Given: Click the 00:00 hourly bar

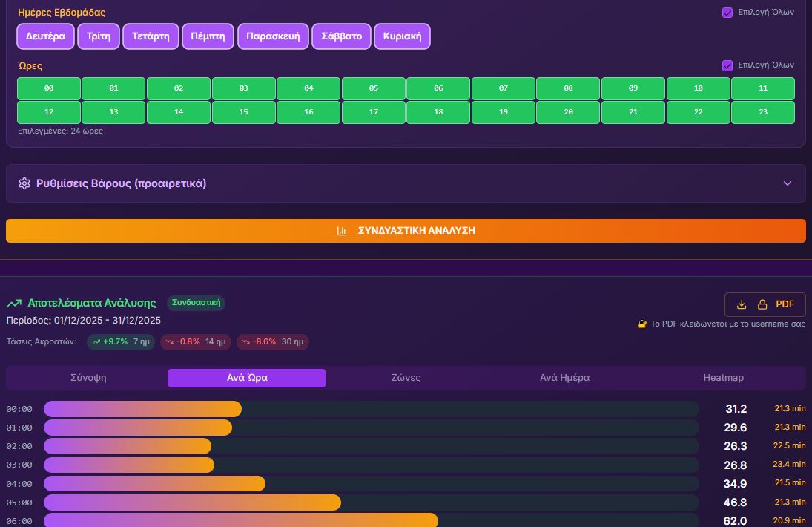Looking at the screenshot, I should tap(372, 409).
